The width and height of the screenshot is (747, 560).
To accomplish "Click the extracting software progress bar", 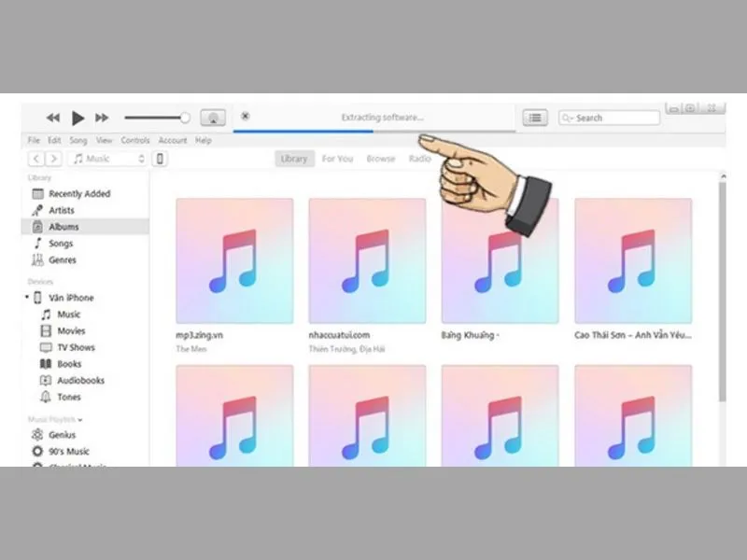I will point(374,131).
